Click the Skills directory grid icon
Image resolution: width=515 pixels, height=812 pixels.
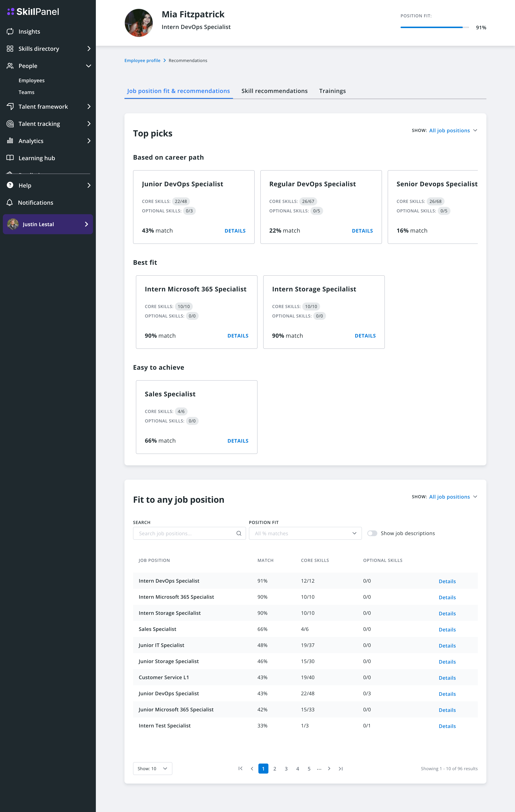10,49
